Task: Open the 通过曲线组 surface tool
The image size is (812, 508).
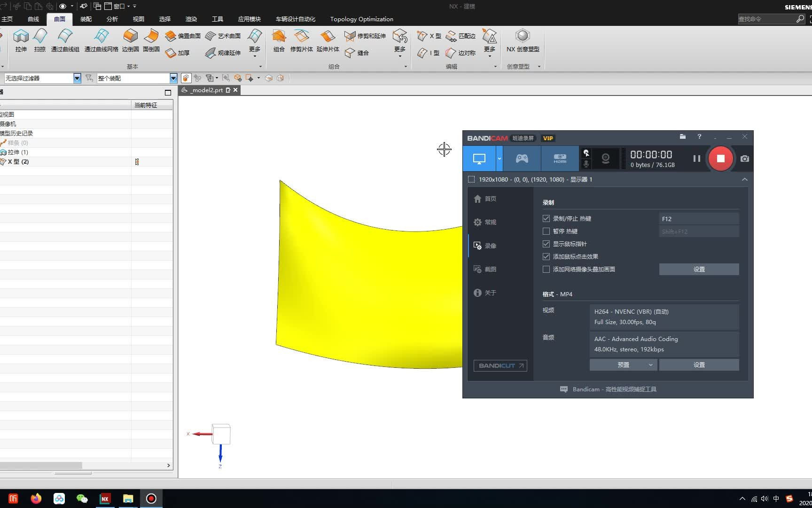Action: [65, 40]
